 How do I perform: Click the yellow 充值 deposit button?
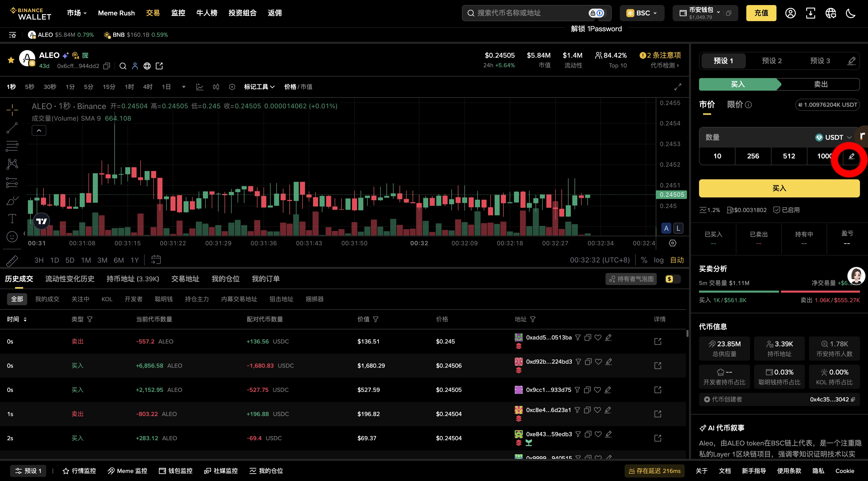pos(761,13)
